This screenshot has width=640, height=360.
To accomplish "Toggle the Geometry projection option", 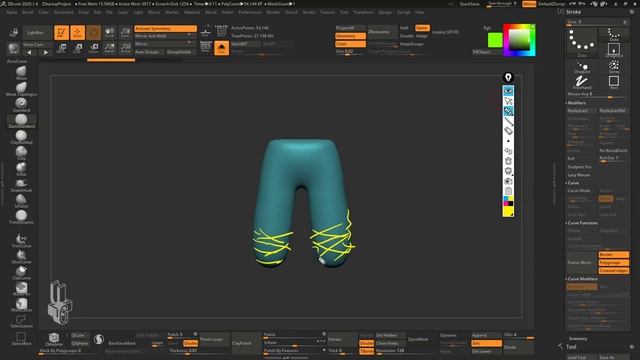I will (350, 36).
